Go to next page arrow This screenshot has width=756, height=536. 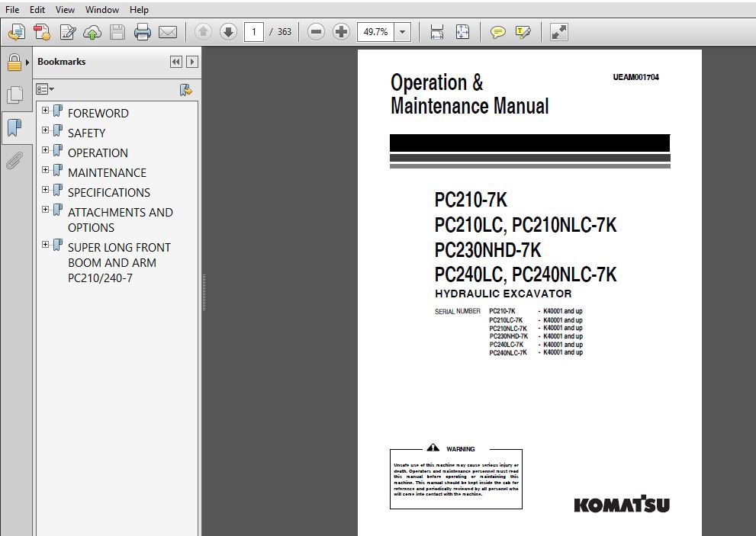tap(228, 32)
